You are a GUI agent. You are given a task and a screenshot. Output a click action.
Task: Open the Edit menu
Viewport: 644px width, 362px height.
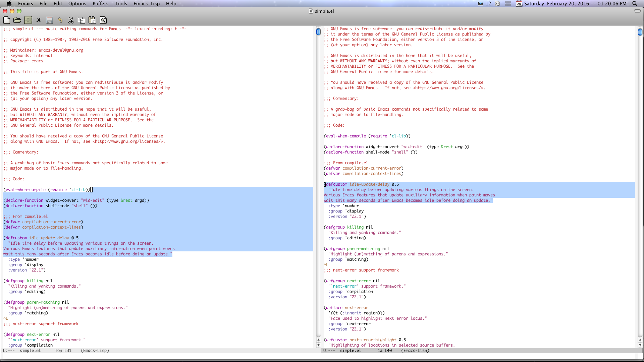pyautogui.click(x=58, y=3)
